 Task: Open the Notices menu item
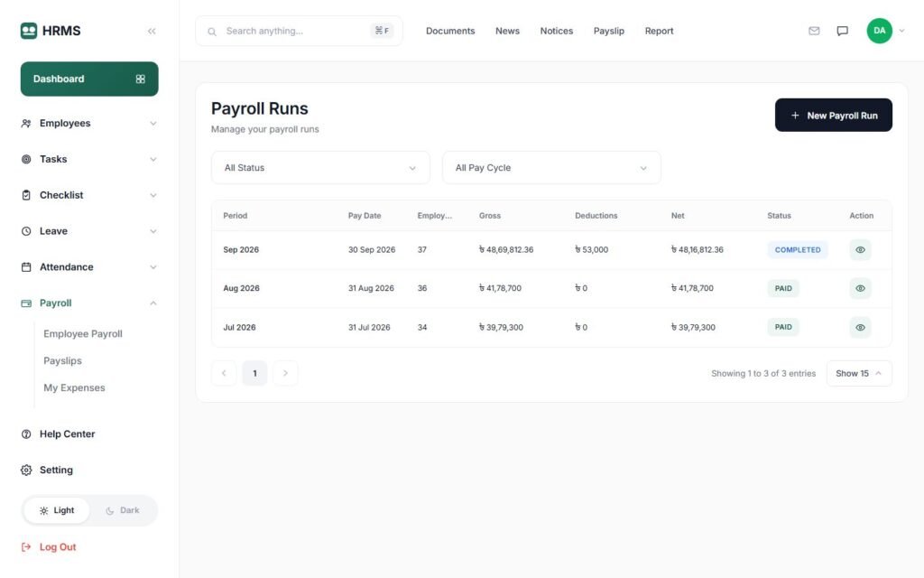(556, 31)
